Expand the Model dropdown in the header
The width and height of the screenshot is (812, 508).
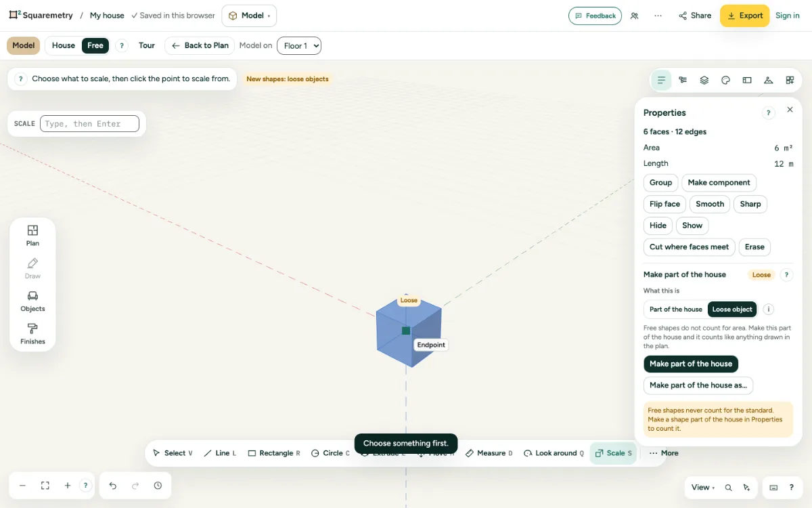[x=249, y=16]
